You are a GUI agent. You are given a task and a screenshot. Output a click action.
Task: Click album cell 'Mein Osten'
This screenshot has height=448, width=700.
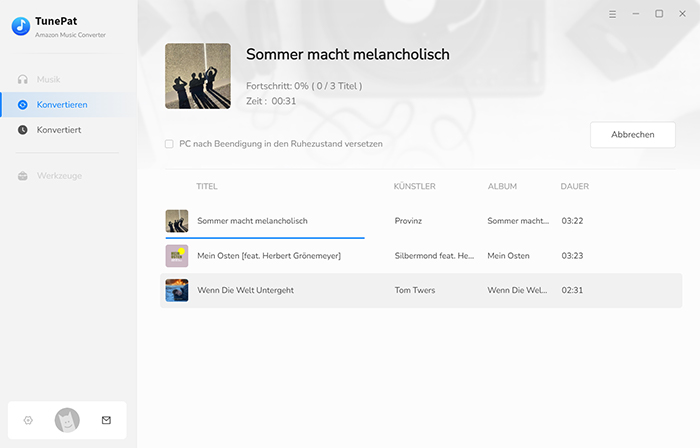point(508,256)
